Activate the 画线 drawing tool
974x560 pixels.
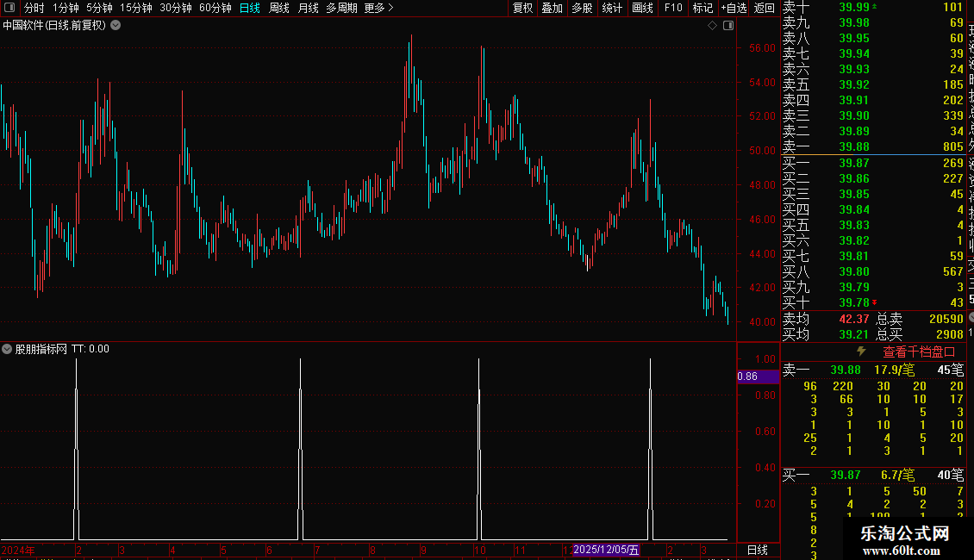(642, 8)
